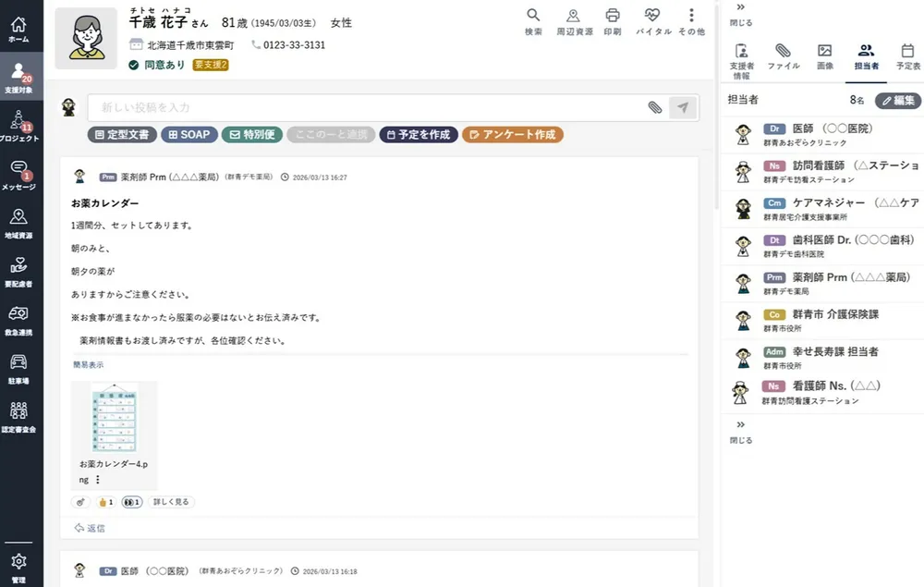Click the 同意あり status
924x587 pixels.
click(157, 65)
